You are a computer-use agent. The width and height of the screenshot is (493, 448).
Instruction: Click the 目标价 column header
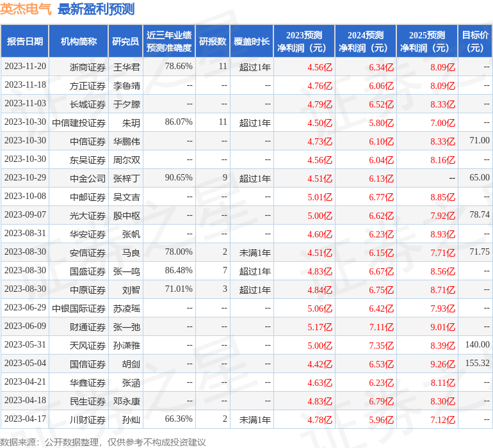coord(475,41)
